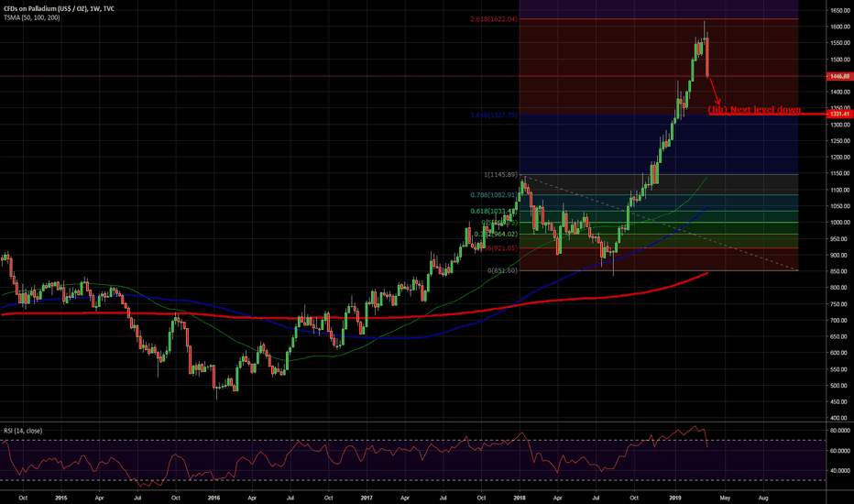Click the Fibonacci label '0.382(964.02)'
The height and width of the screenshot is (504, 854).
(x=496, y=234)
